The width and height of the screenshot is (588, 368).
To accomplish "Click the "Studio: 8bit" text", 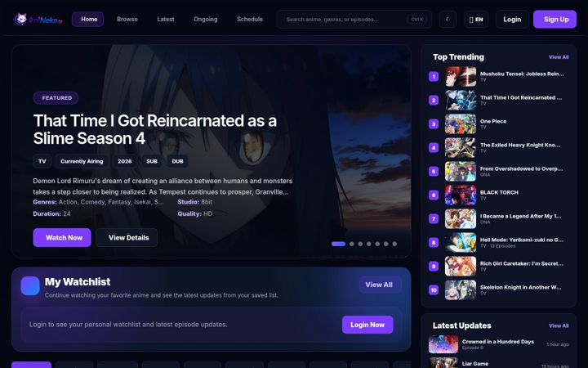I will click(x=194, y=202).
